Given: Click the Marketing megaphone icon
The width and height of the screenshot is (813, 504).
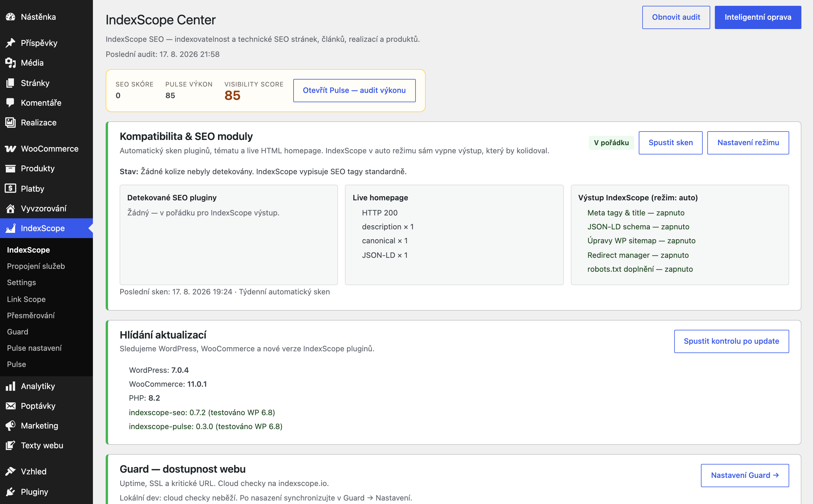Looking at the screenshot, I should click(10, 425).
